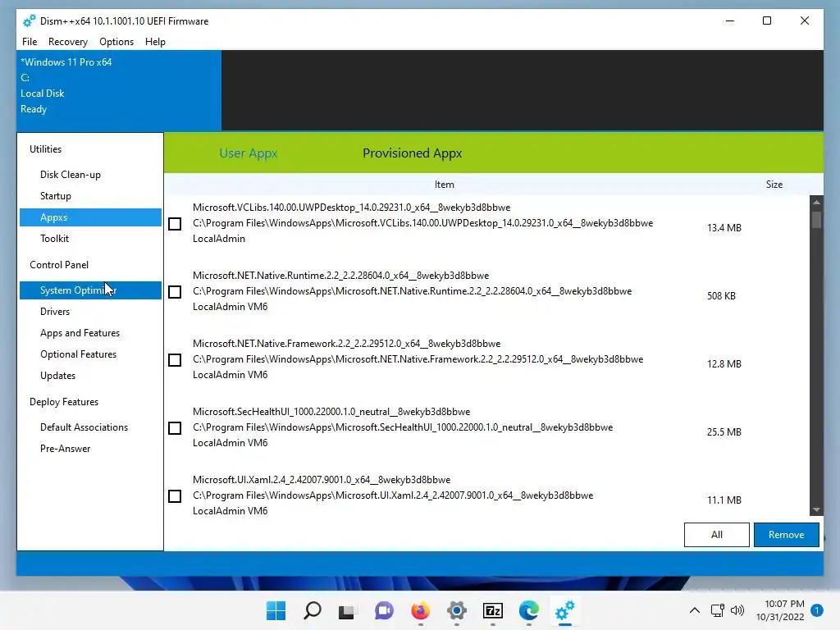Open the File menu
The image size is (840, 630).
[30, 42]
